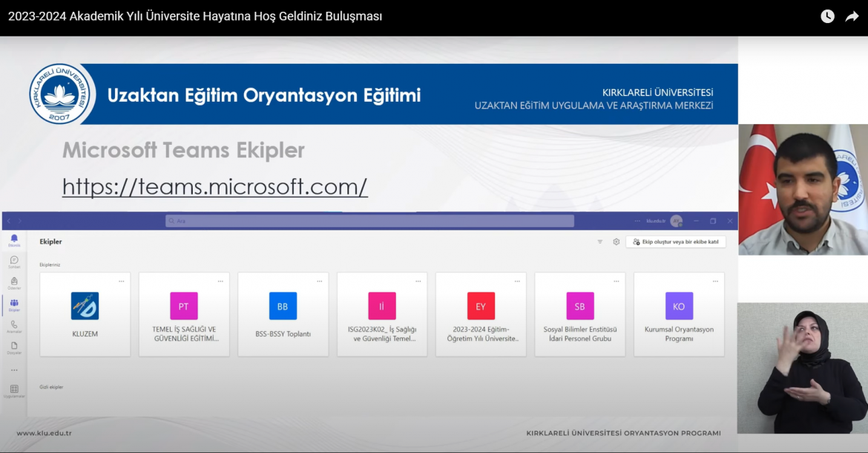Go forward with Teams forward arrow
This screenshot has width=868, height=453.
[20, 221]
